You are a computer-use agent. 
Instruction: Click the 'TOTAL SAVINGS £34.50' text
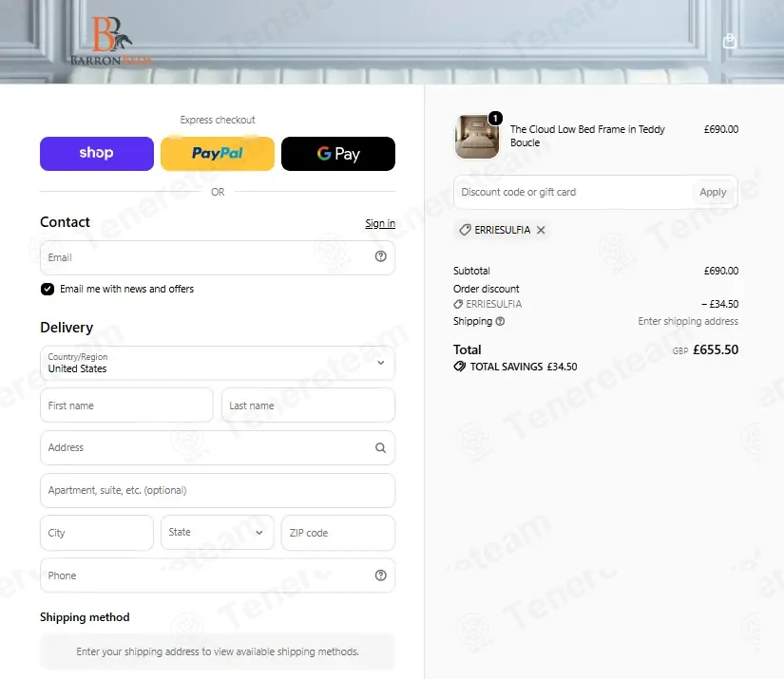tap(524, 367)
